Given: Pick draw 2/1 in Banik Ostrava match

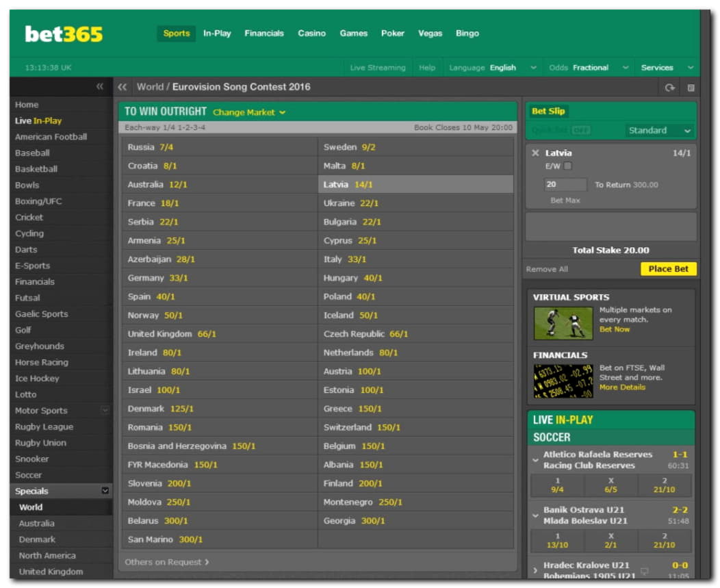Looking at the screenshot, I should [610, 541].
